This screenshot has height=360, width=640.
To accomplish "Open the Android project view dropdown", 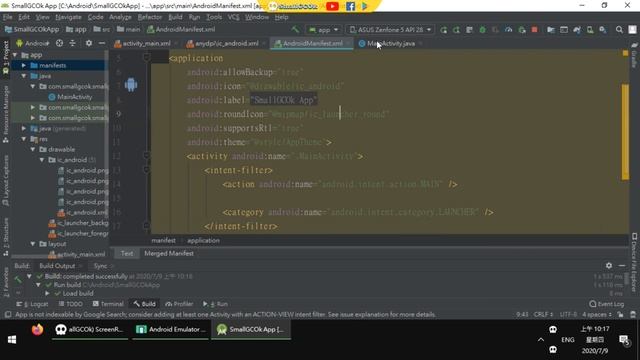I will click(33, 43).
